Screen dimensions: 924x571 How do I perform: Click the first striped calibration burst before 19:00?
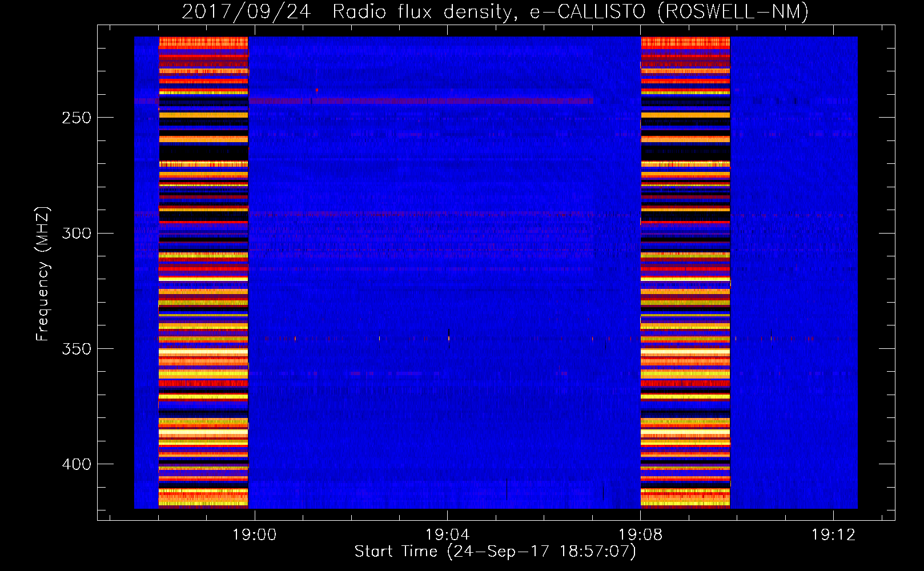[x=203, y=272]
